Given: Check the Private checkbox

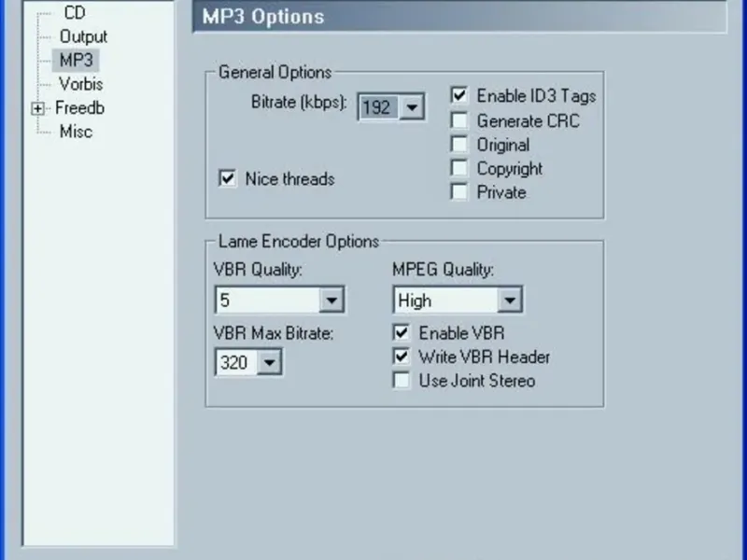Looking at the screenshot, I should [459, 192].
